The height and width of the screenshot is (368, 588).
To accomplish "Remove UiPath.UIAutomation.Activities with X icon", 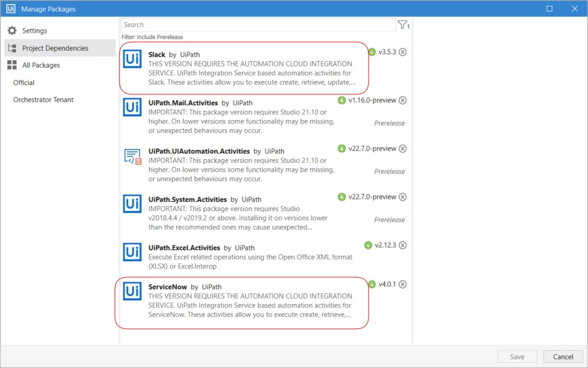I will (403, 148).
